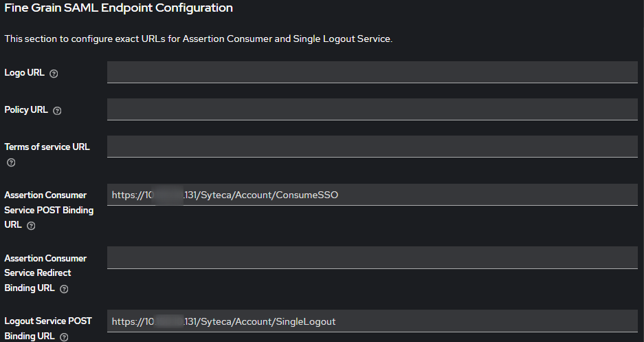
Task: Select the Terms of service URL label
Action: pos(47,147)
